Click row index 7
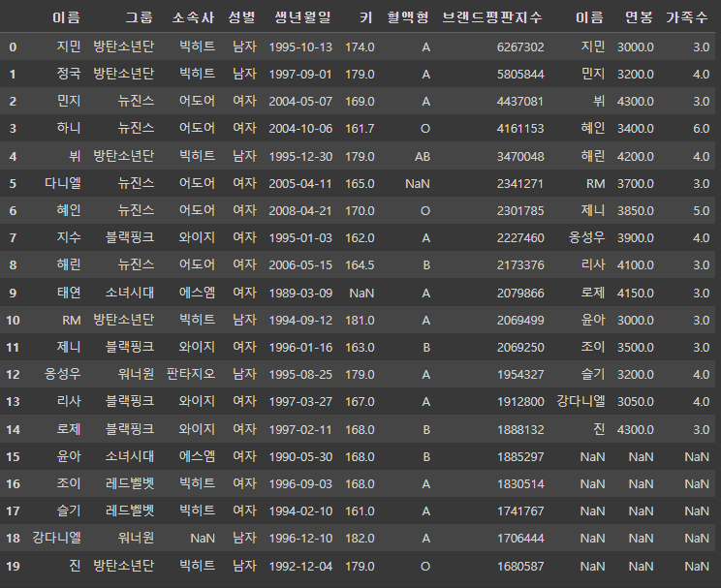The image size is (721, 588). [x=13, y=238]
